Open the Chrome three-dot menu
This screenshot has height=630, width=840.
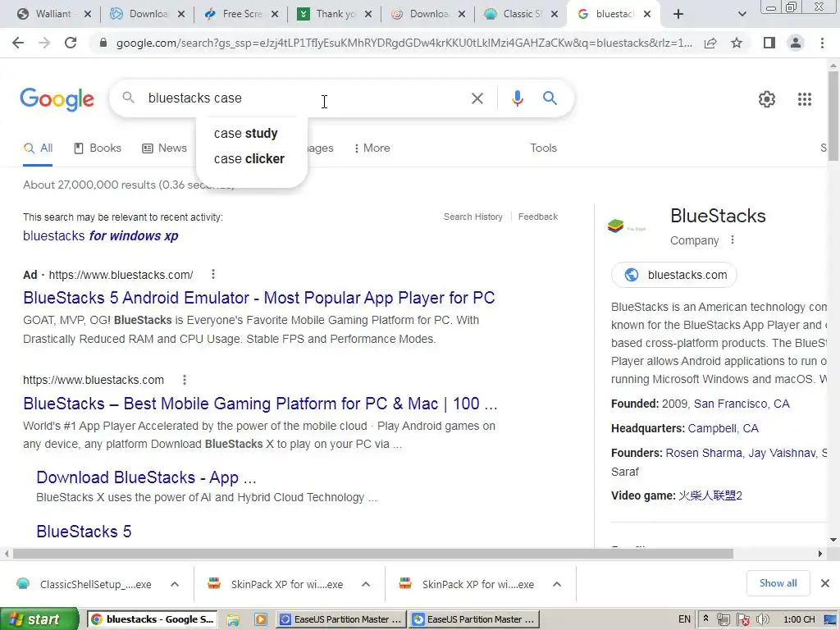(x=822, y=43)
